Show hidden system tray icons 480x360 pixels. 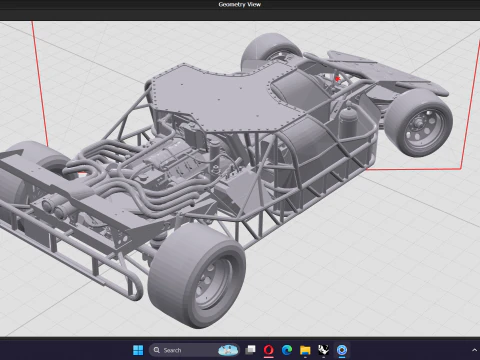coord(474,350)
